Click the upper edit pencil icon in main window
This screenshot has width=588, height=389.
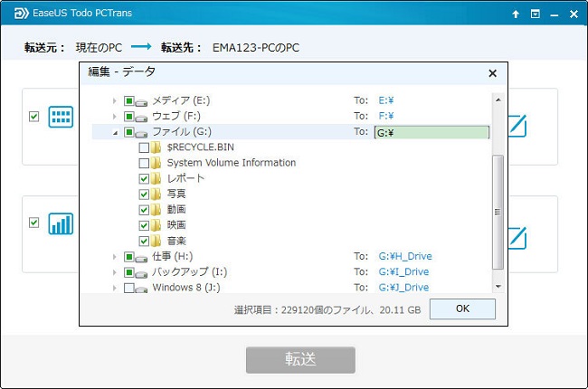tap(517, 126)
